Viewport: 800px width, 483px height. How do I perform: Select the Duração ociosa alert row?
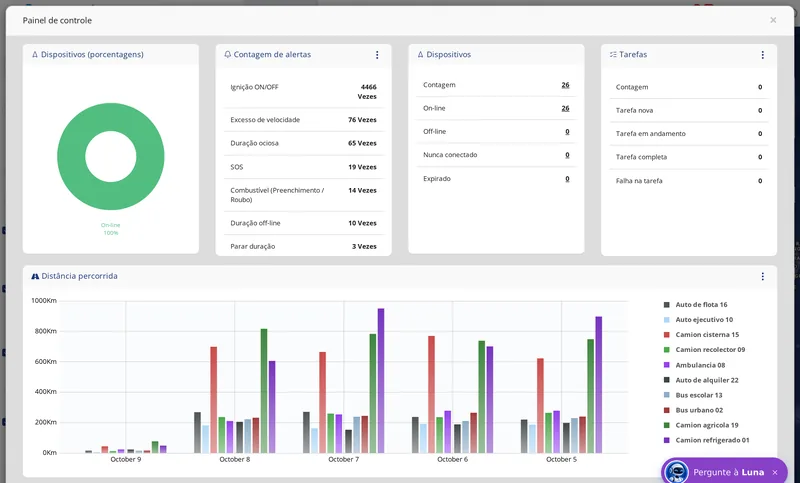tap(304, 143)
